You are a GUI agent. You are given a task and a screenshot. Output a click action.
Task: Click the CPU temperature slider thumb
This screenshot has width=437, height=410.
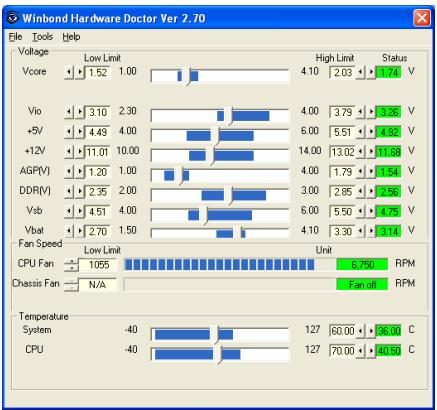[x=217, y=354]
